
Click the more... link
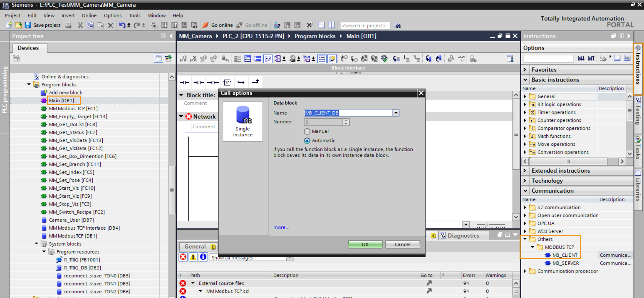click(281, 227)
